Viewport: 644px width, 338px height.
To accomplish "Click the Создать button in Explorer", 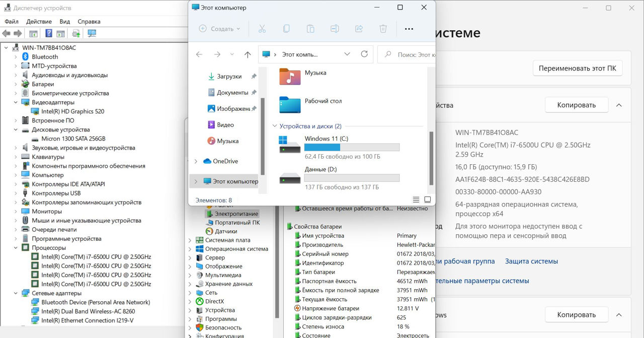I will [220, 29].
